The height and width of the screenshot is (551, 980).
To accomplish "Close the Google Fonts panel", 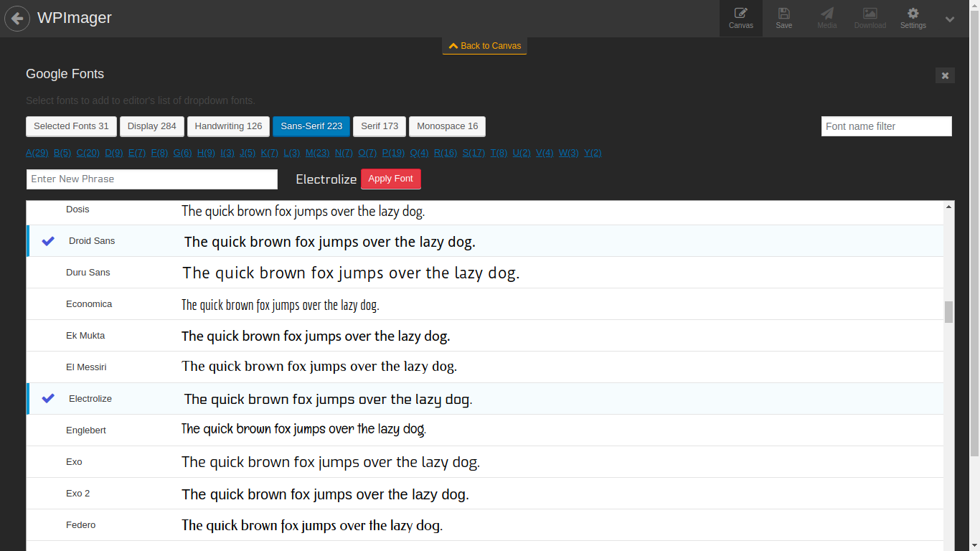I will pos(945,75).
